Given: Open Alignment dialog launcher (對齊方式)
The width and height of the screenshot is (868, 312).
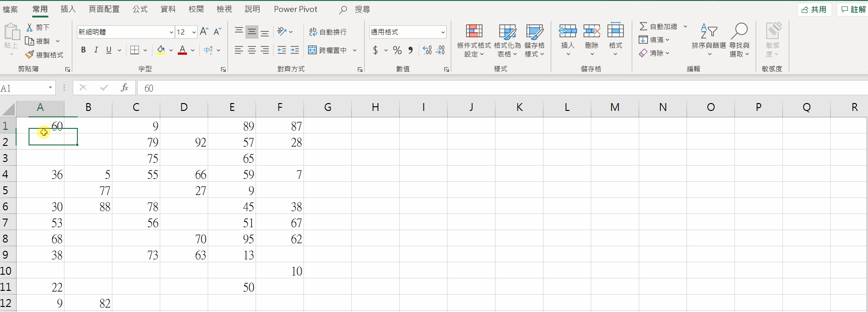Looking at the screenshot, I should (360, 69).
